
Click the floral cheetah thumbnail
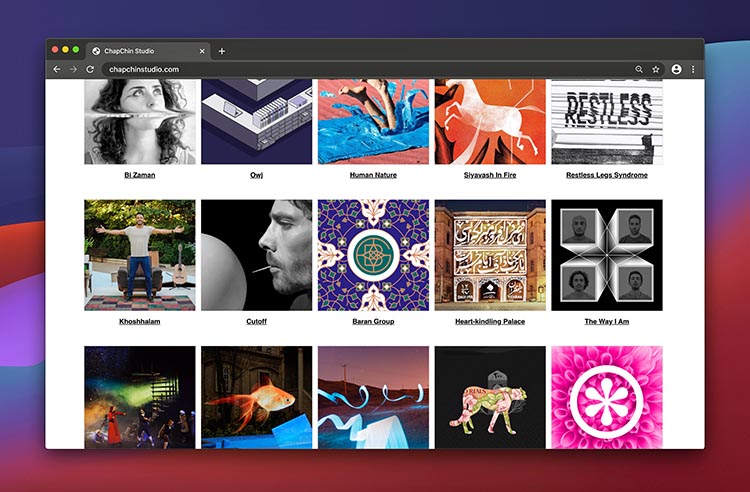click(490, 397)
